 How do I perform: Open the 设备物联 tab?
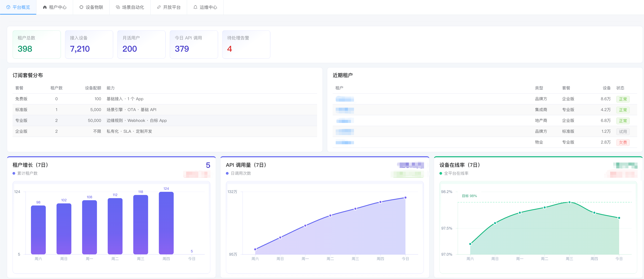[91, 7]
